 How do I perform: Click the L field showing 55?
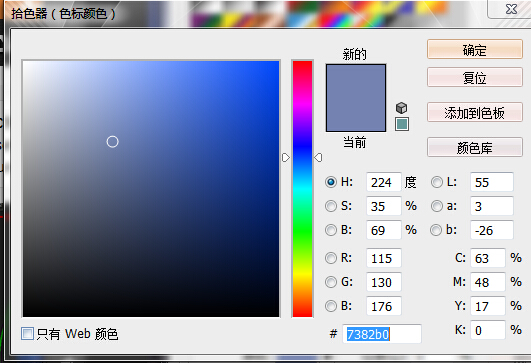point(492,182)
